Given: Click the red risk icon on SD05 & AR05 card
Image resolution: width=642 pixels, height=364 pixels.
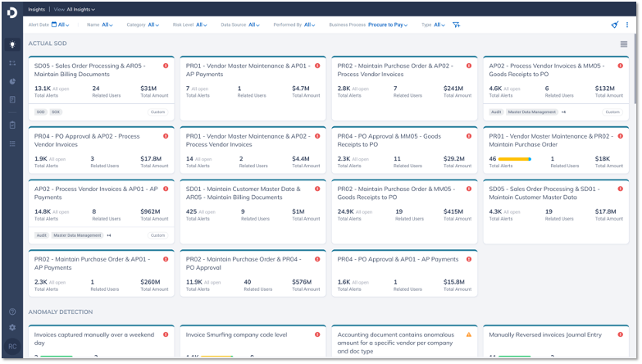Looking at the screenshot, I should tap(166, 66).
